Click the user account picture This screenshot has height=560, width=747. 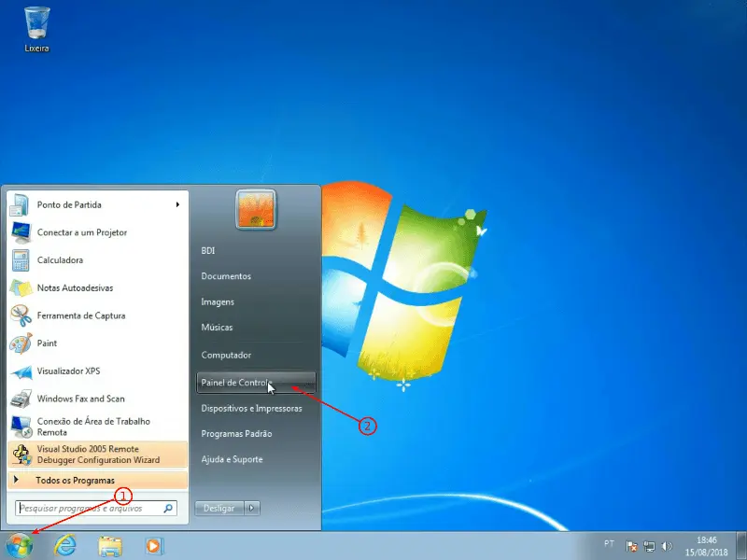click(x=256, y=209)
